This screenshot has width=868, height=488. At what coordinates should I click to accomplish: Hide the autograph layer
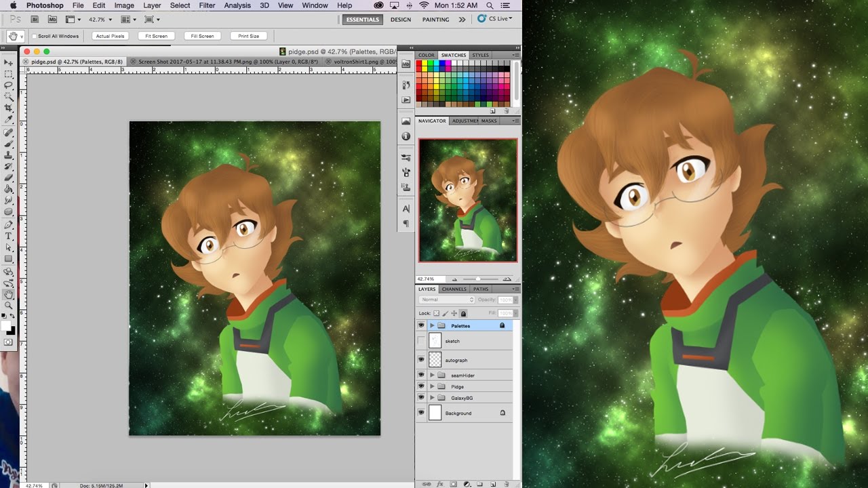coord(421,360)
